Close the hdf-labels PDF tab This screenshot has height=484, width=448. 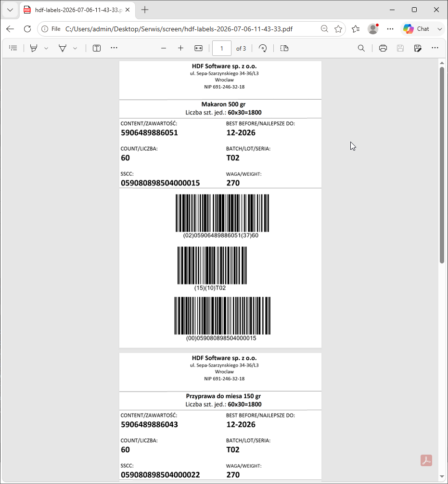click(128, 10)
